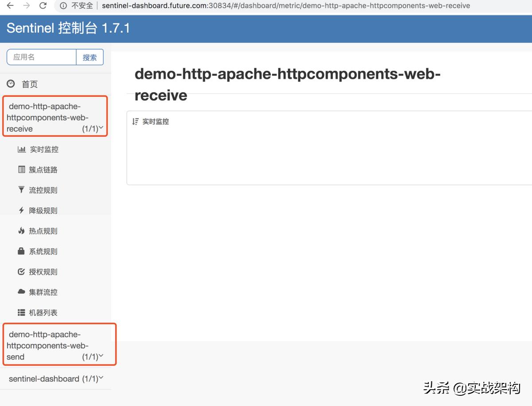Screen dimensions: 532x406
Task: Click the 首页 home clock icon
Action: (x=10, y=84)
